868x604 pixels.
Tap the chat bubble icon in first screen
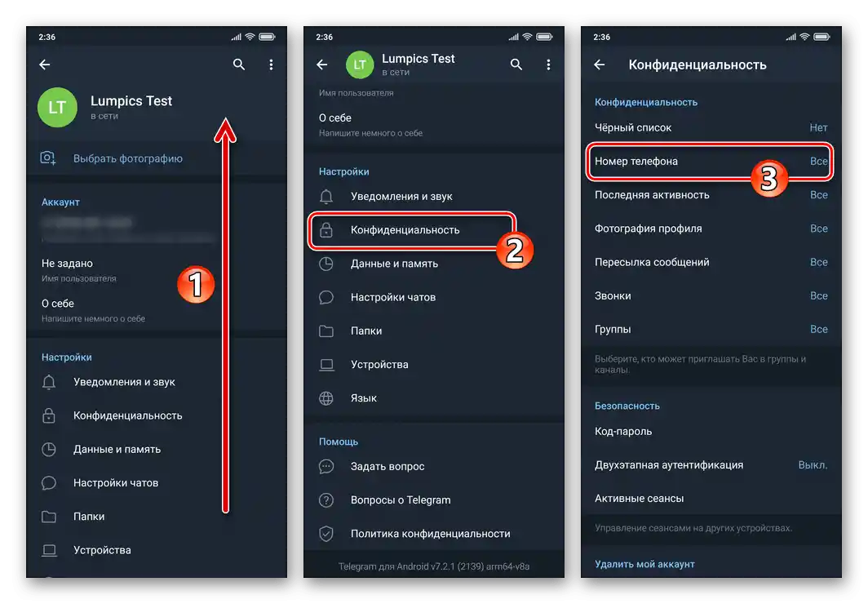(x=49, y=482)
